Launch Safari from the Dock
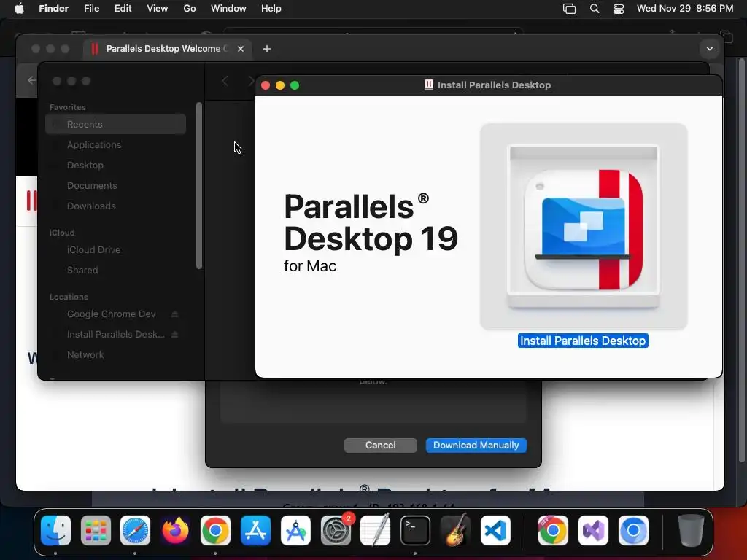 [x=135, y=530]
